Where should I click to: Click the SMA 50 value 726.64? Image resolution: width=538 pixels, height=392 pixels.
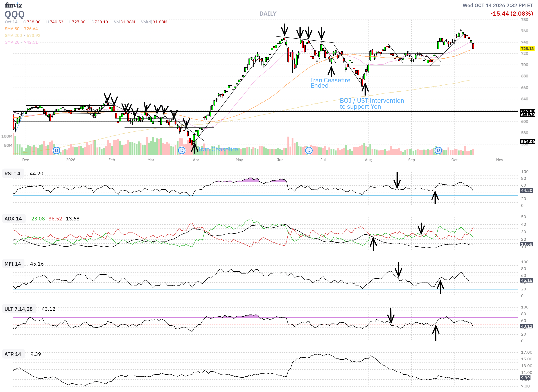(x=31, y=29)
